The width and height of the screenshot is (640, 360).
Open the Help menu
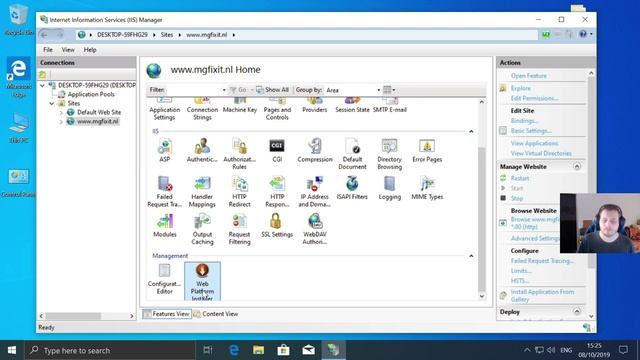tap(90, 50)
